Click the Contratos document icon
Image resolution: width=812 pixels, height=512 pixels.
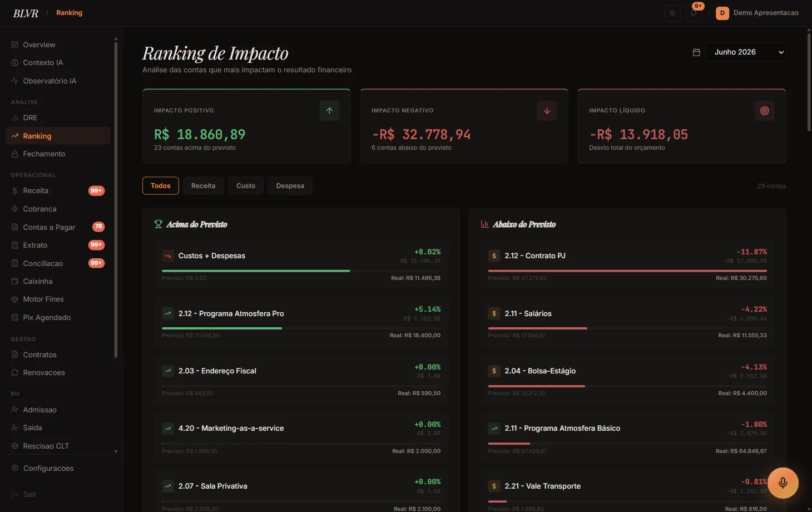pyautogui.click(x=15, y=355)
